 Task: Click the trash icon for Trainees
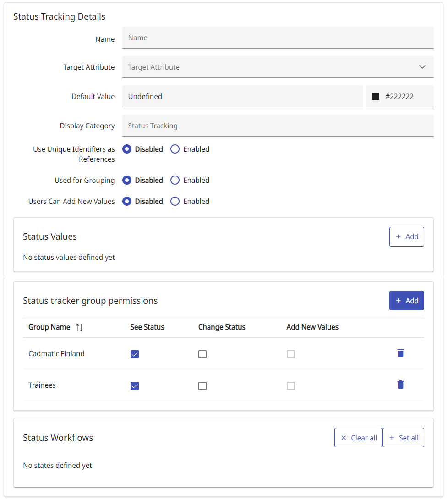click(x=400, y=385)
